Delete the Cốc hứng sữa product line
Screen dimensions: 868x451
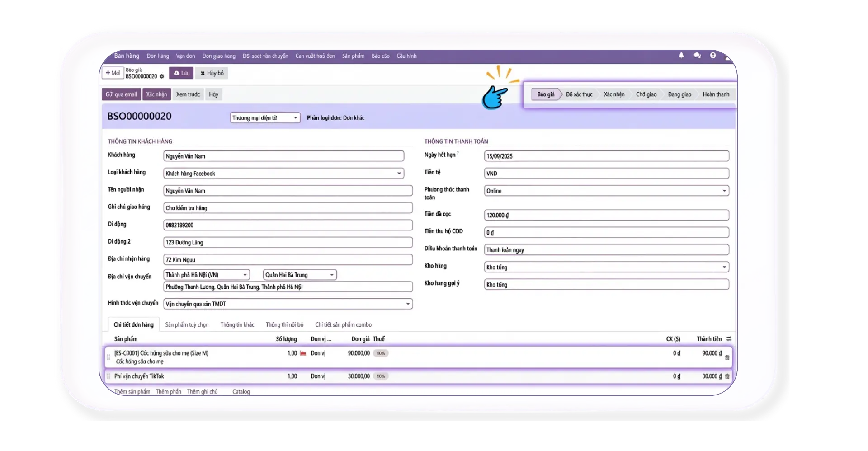727,357
